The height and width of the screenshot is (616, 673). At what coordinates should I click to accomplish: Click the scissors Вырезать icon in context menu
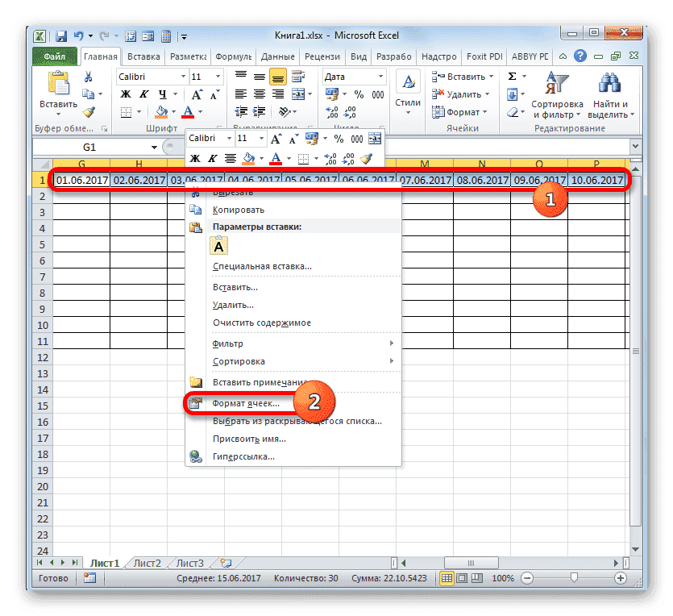pos(195,192)
